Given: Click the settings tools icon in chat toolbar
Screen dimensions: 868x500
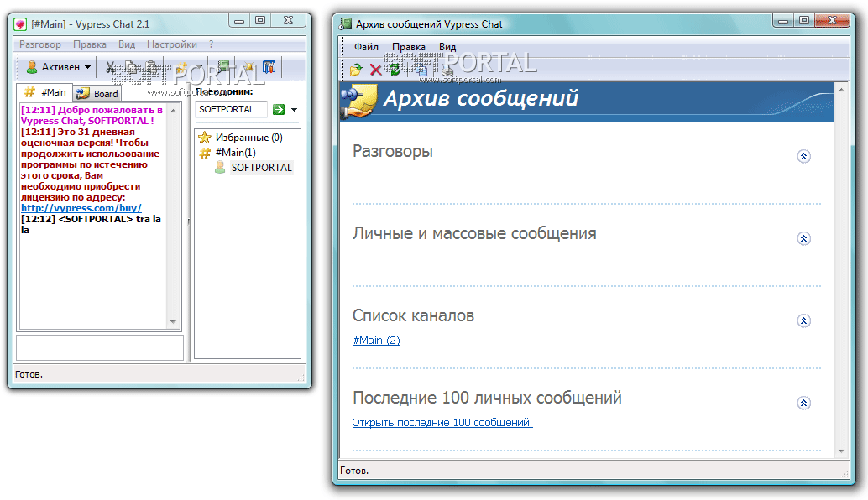Looking at the screenshot, I should [269, 67].
